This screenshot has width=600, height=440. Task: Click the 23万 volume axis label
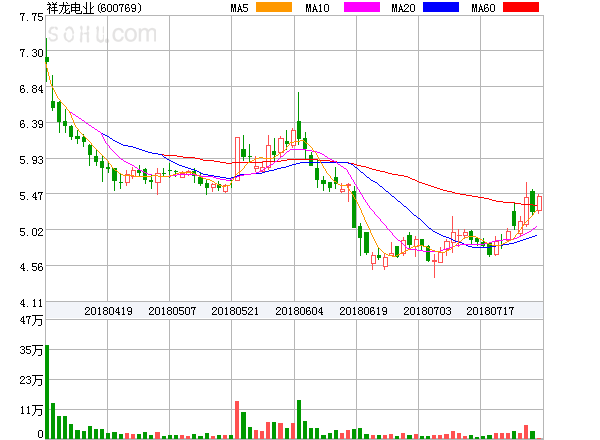pos(31,380)
